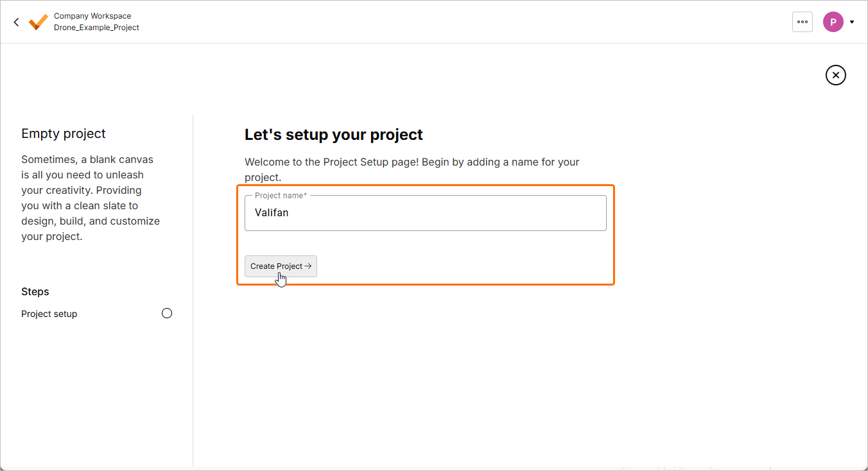868x471 pixels.
Task: Click the Empty project heading
Action: (x=64, y=133)
